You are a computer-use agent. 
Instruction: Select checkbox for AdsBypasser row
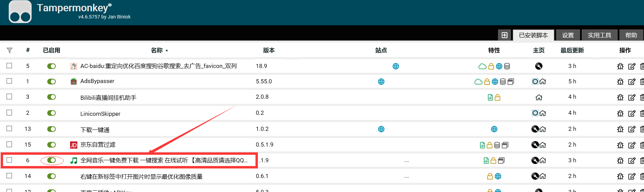[9, 81]
